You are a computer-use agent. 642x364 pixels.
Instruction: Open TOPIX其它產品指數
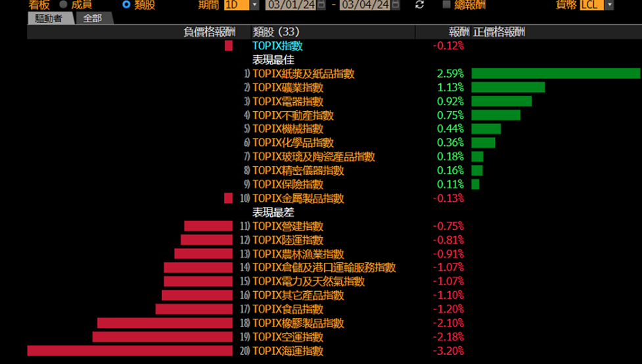298,295
